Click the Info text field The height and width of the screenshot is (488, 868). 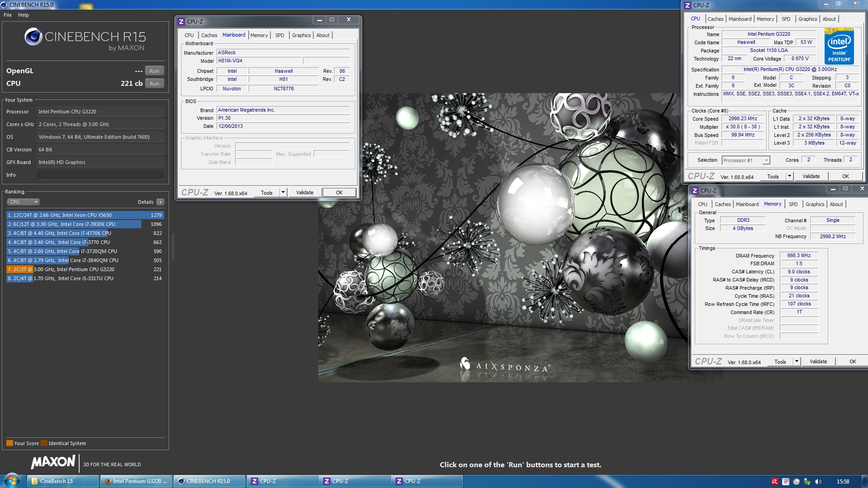coord(100,175)
